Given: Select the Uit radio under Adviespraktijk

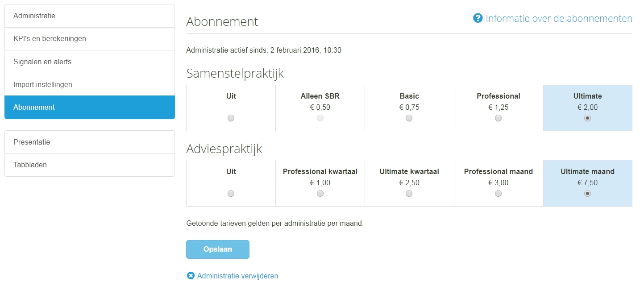Looking at the screenshot, I should pos(231,194).
